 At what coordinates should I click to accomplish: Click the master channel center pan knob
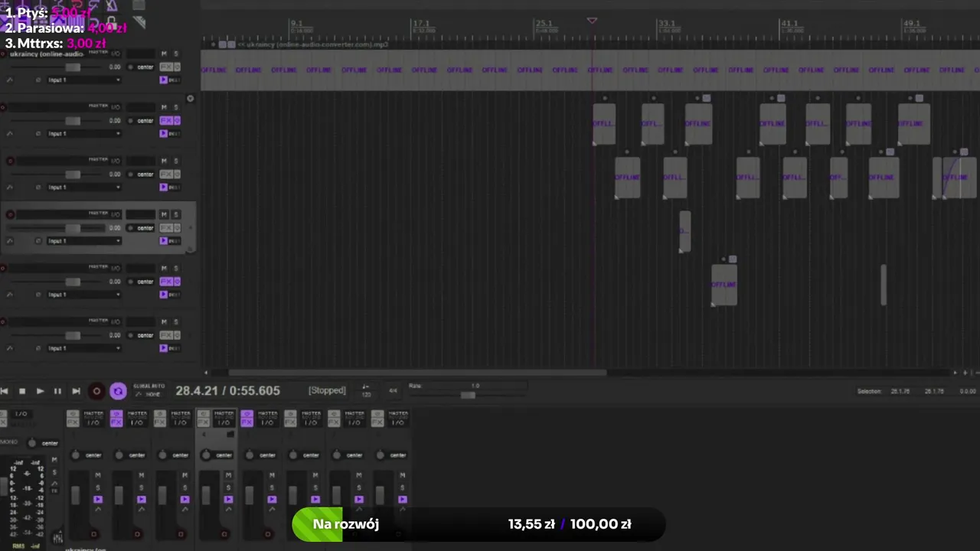[31, 443]
